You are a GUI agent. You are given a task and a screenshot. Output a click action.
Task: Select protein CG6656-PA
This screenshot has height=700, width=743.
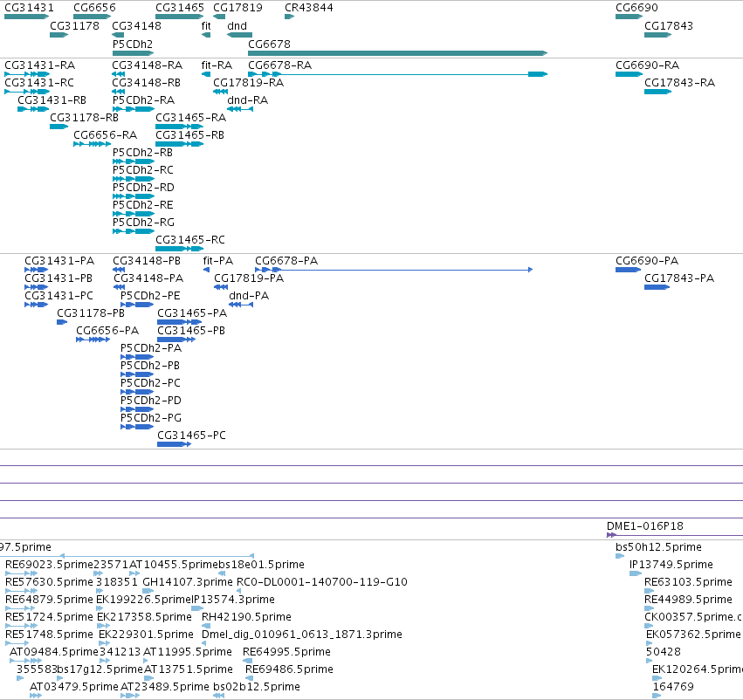pyautogui.click(x=107, y=331)
